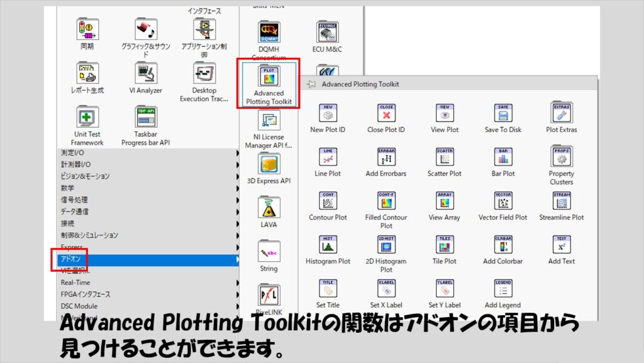
Task: Expand the 信号処理 submenu arrow
Action: coord(237,200)
